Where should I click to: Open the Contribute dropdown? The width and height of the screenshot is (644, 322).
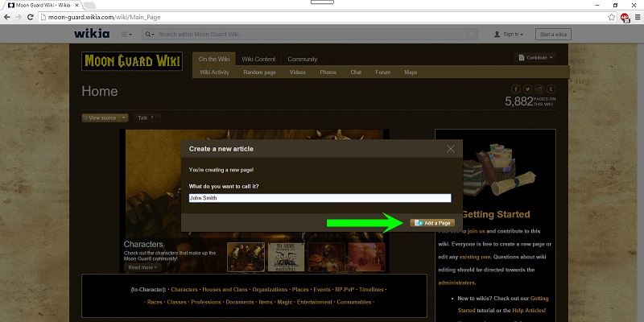coord(535,58)
